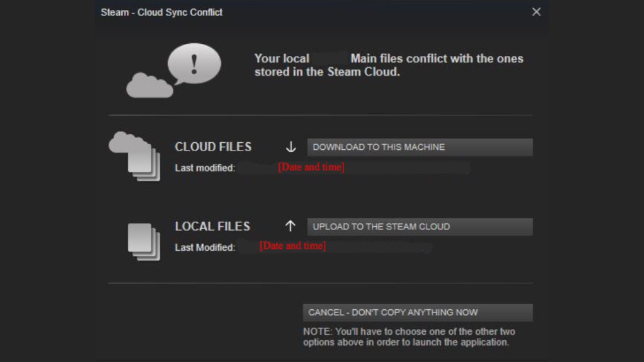Click the dialog title 'Steam - Cloud Sync Conflict'
Viewport: 644px width, 362px height.
tap(162, 12)
